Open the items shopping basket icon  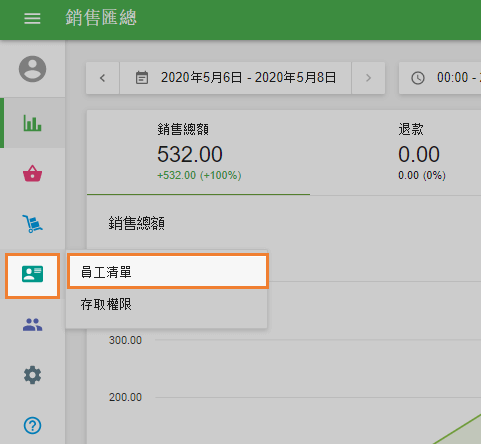tap(32, 173)
